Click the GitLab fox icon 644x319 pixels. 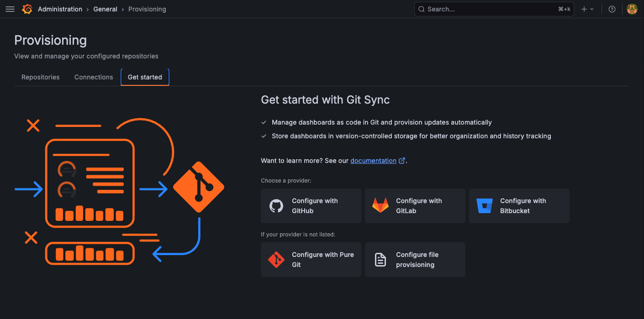pos(380,206)
